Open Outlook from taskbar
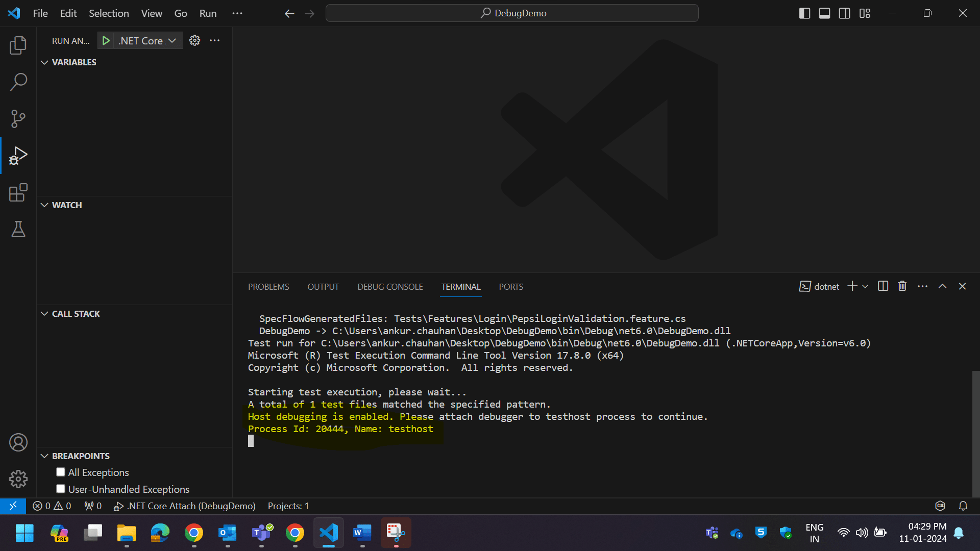Image resolution: width=980 pixels, height=551 pixels. click(228, 533)
